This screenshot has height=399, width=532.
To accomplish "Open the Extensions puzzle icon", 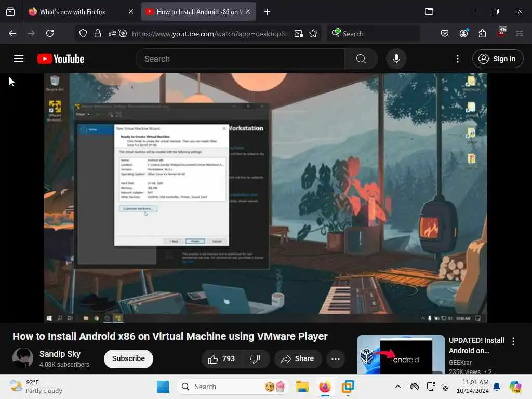I will tap(482, 33).
